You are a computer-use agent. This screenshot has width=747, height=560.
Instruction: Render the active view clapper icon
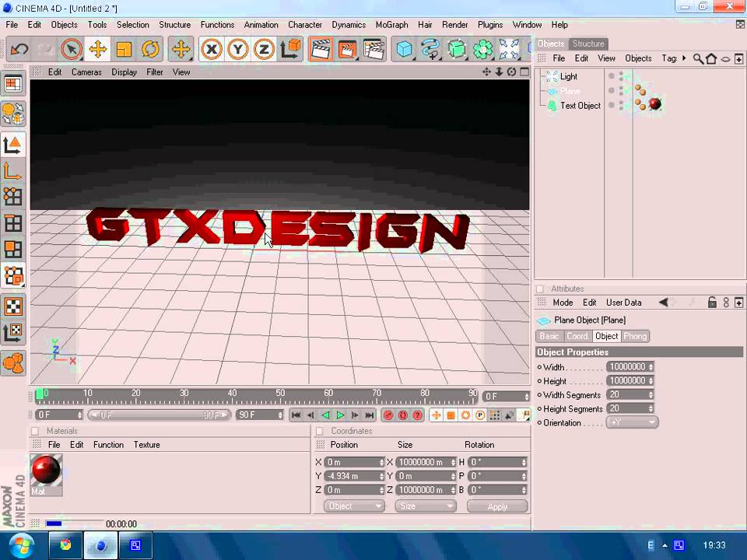(x=321, y=49)
